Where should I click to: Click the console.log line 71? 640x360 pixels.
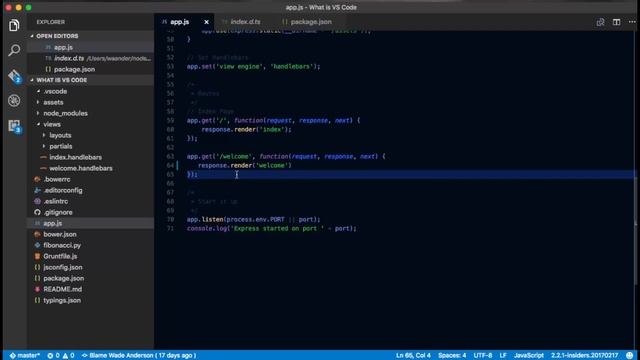tap(271, 229)
